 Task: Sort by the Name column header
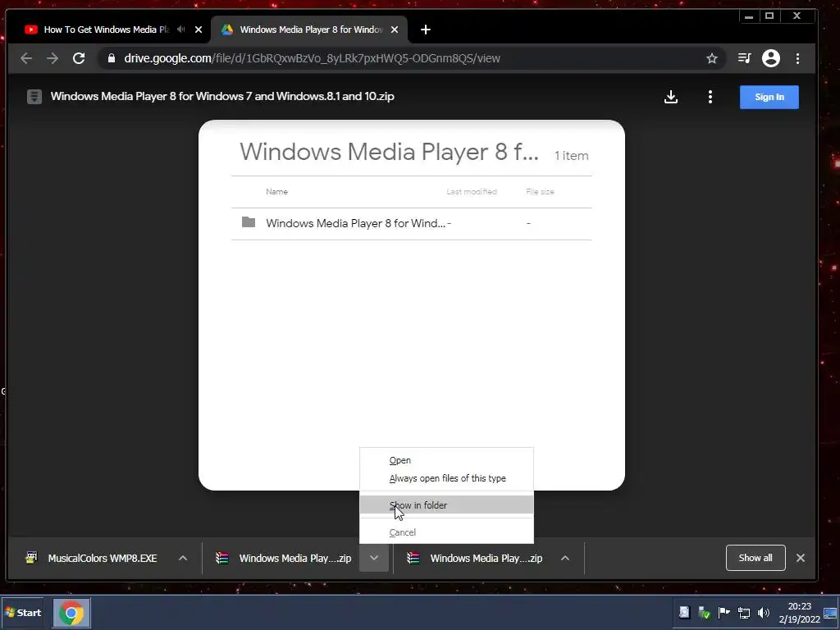click(276, 192)
